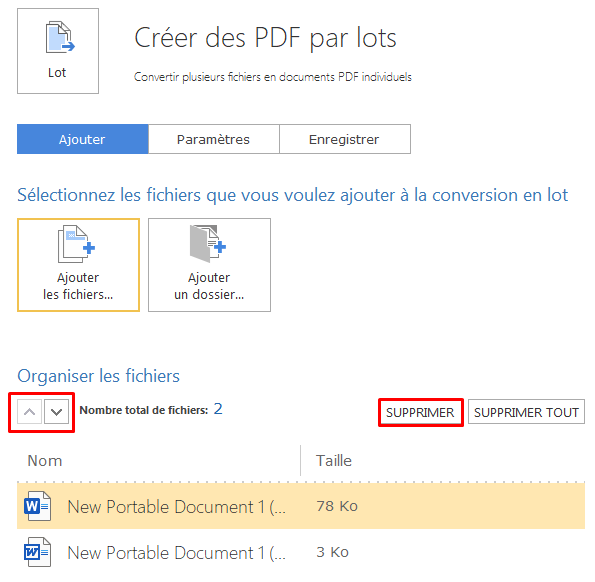The height and width of the screenshot is (582, 595).
Task: Sort files by the Taille column header
Action: pyautogui.click(x=334, y=461)
